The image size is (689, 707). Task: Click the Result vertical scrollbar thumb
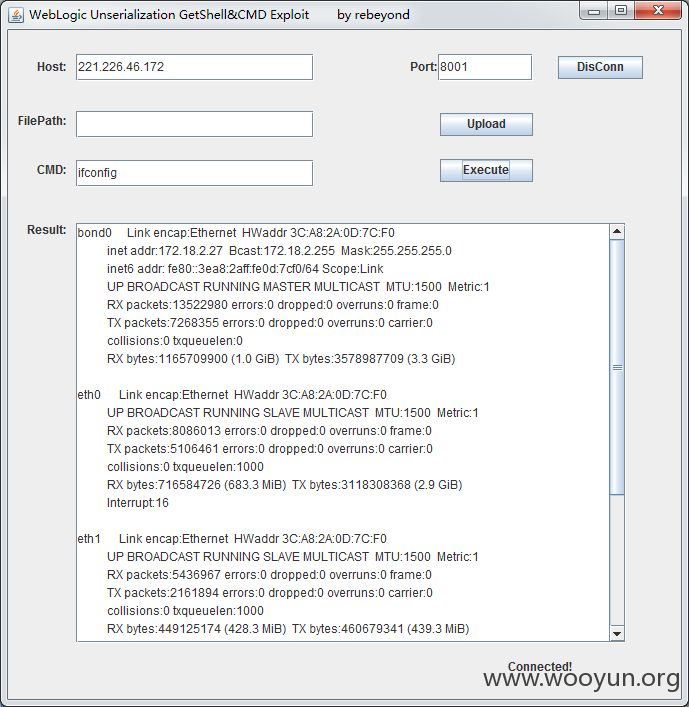click(x=617, y=367)
